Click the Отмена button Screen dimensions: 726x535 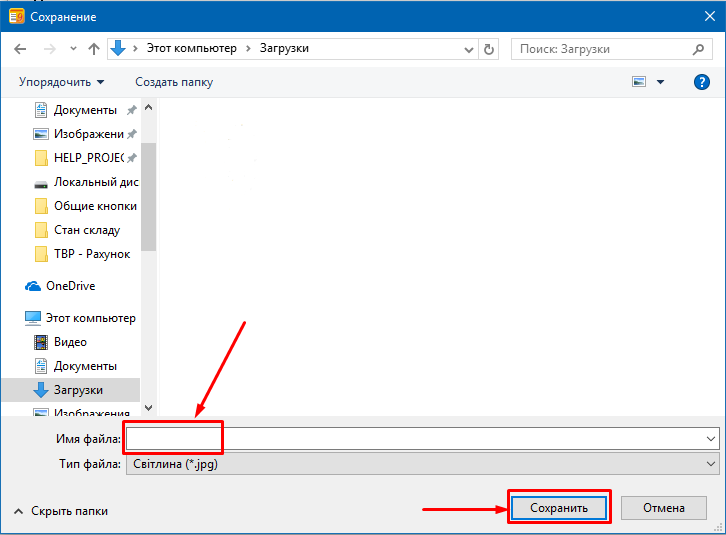pyautogui.click(x=663, y=508)
